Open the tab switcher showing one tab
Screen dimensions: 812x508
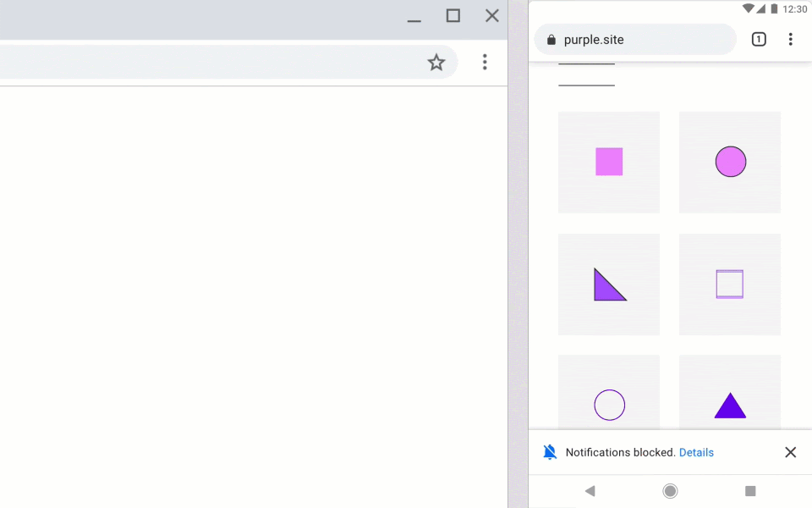pyautogui.click(x=759, y=39)
